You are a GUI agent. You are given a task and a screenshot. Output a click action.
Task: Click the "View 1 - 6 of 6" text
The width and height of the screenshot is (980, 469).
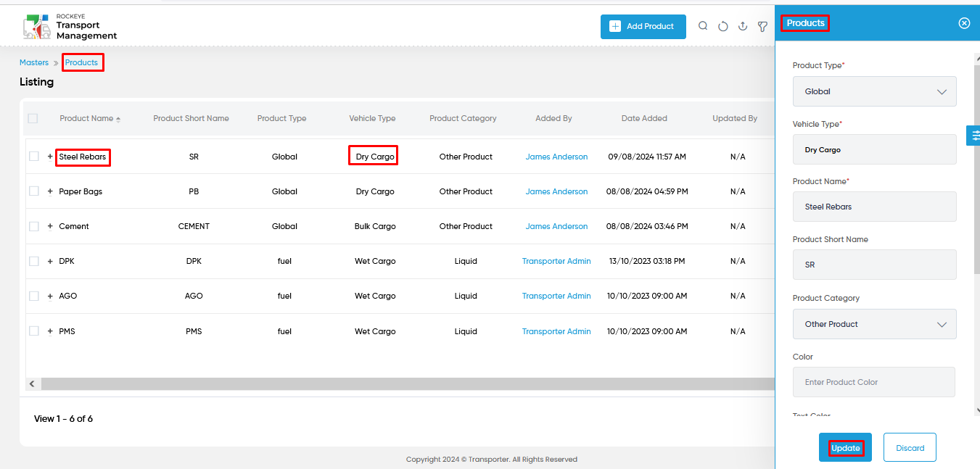click(63, 419)
